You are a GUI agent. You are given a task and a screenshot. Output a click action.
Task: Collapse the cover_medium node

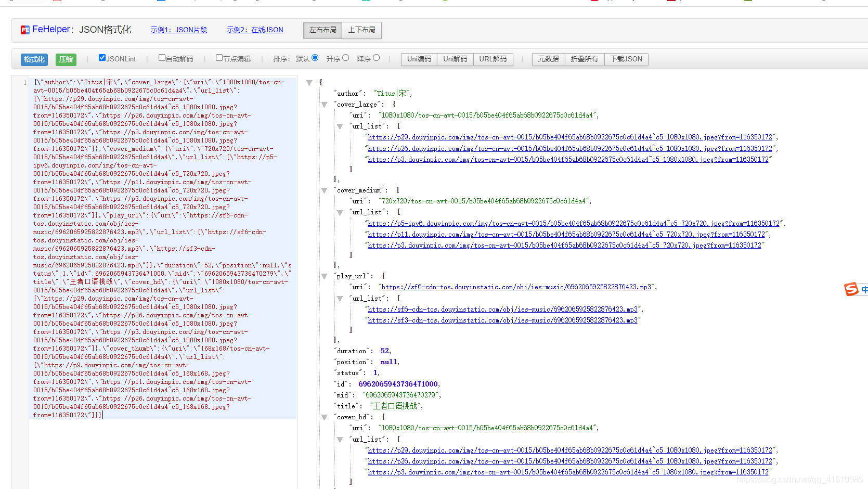click(x=324, y=190)
